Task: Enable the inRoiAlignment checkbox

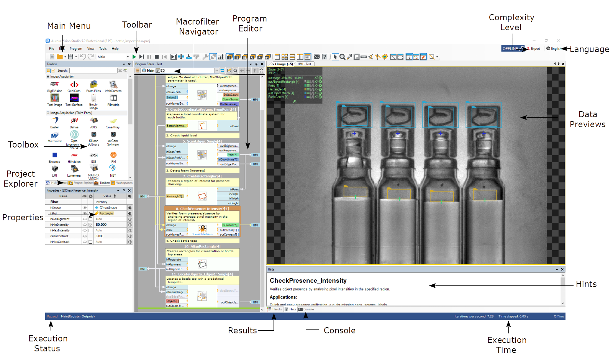Action: click(90, 219)
